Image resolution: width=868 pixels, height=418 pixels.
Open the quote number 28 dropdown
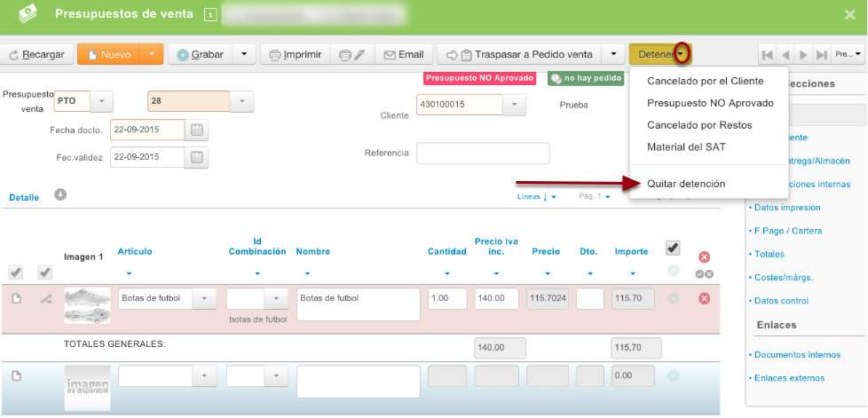pos(242,102)
